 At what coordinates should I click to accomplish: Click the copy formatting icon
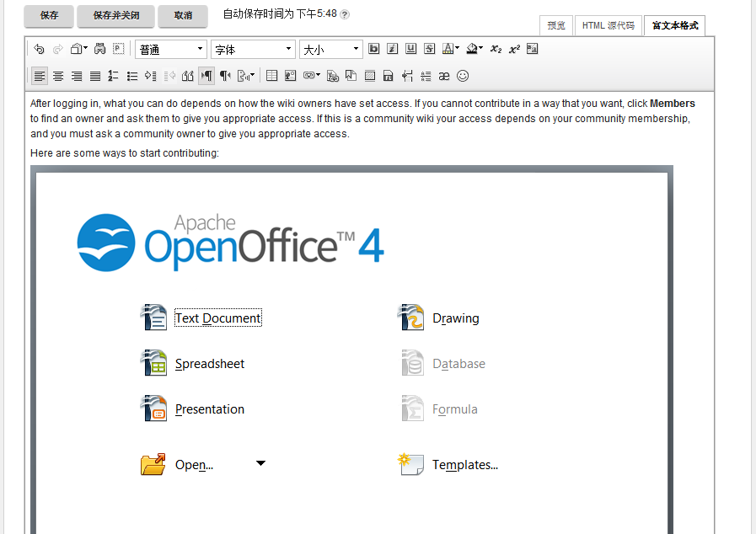(532, 49)
